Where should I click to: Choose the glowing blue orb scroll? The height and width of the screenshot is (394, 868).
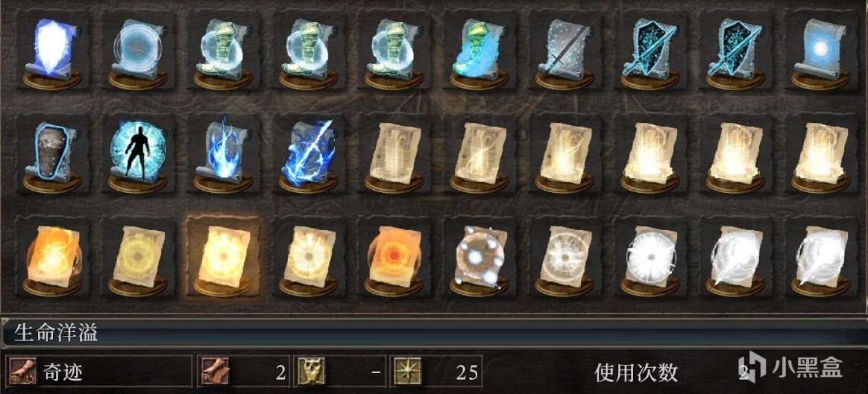820,50
